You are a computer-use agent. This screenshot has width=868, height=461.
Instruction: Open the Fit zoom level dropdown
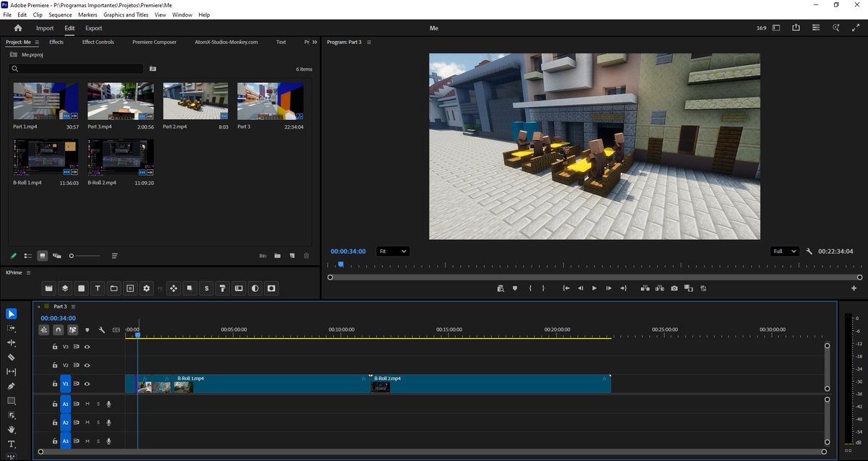click(393, 251)
